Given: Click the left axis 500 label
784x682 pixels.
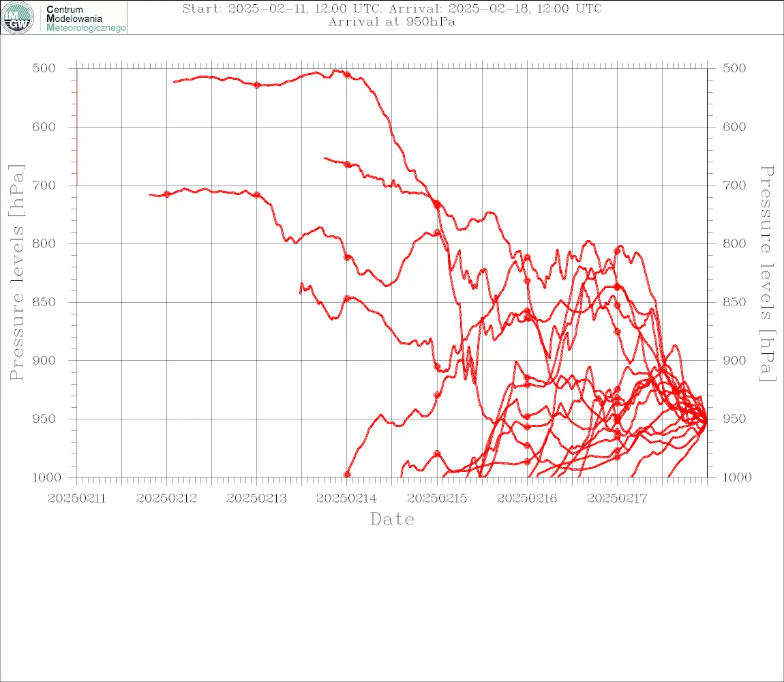Looking at the screenshot, I should click(x=44, y=68).
